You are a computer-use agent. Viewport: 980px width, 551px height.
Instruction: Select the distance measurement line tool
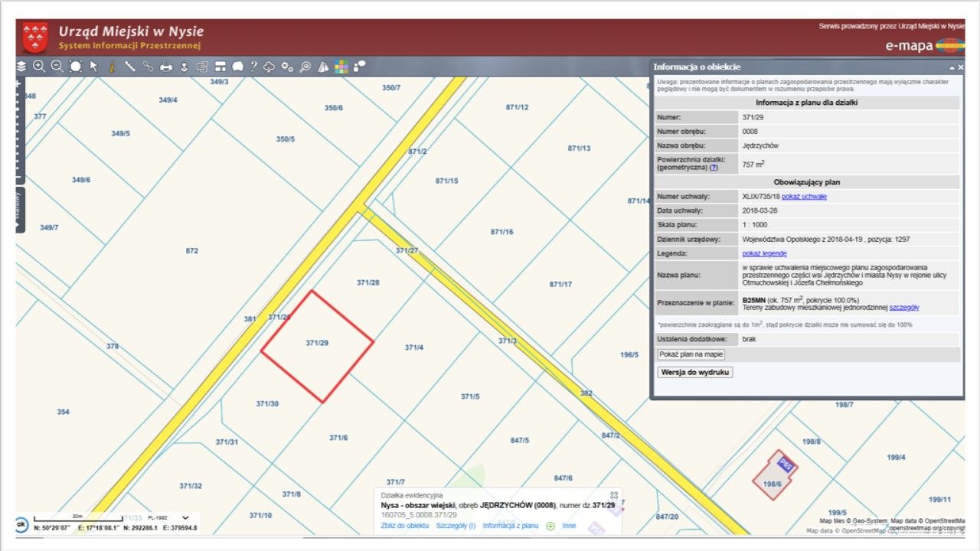(130, 67)
